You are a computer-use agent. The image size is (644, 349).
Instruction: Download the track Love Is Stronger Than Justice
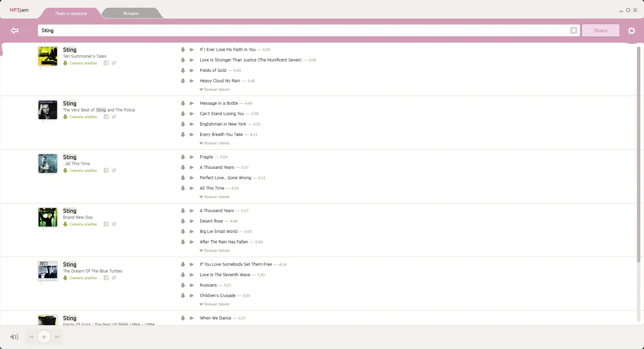pyautogui.click(x=183, y=60)
